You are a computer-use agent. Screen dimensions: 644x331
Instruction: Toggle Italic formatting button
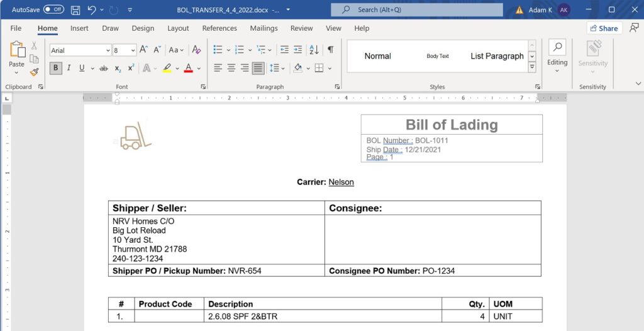tap(69, 68)
